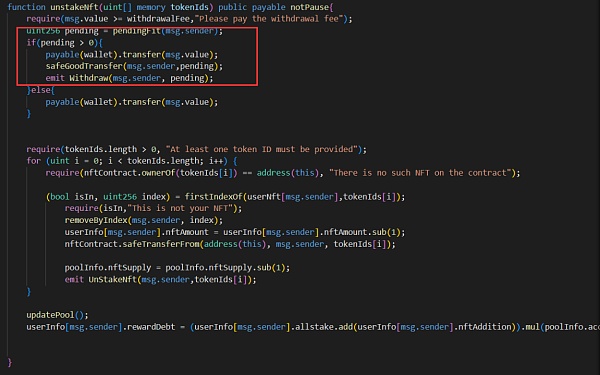Click the payable(wallet).transfer line inside else block
The width and height of the screenshot is (600, 375).
click(132, 102)
